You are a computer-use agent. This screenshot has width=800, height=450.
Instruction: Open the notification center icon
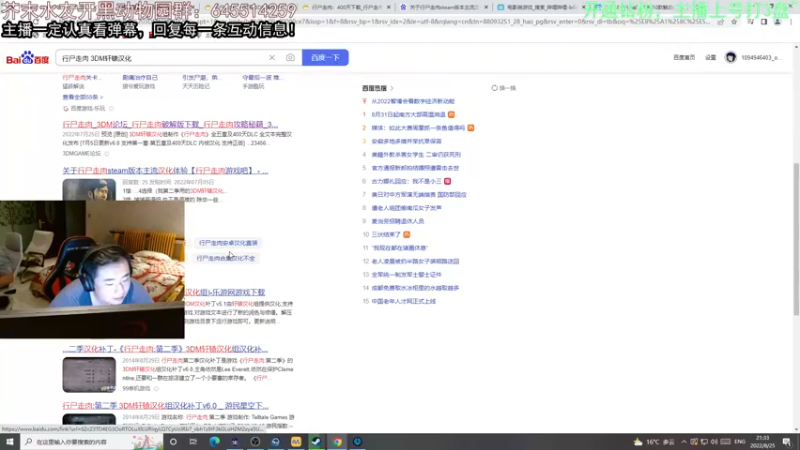coord(787,442)
